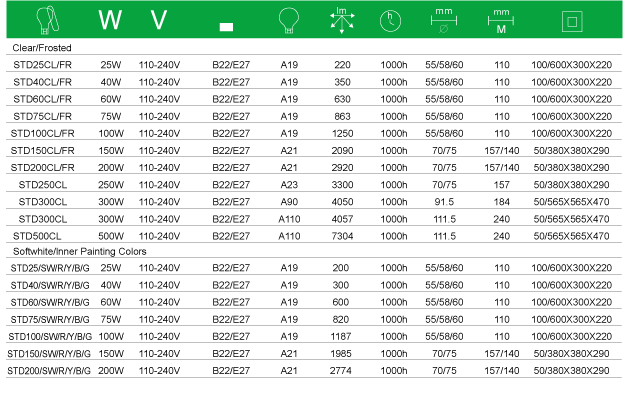Click the mm length M header icon
The height and width of the screenshot is (404, 627).
[500, 19]
